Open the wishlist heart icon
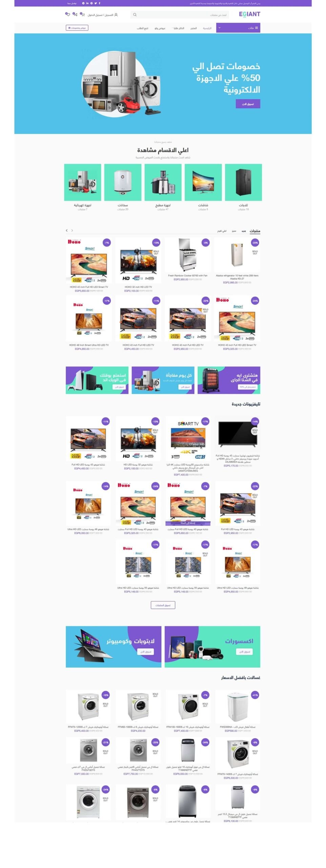The width and height of the screenshot is (326, 868). tap(67, 15)
